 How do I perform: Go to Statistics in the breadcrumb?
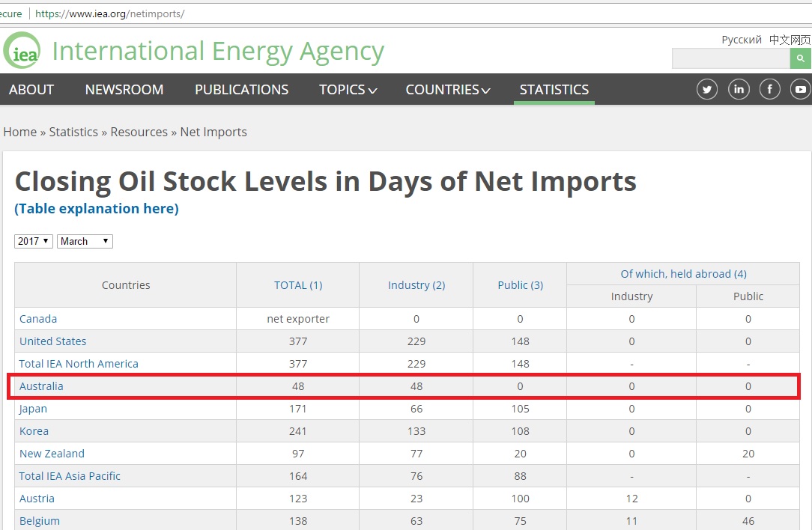pos(73,132)
